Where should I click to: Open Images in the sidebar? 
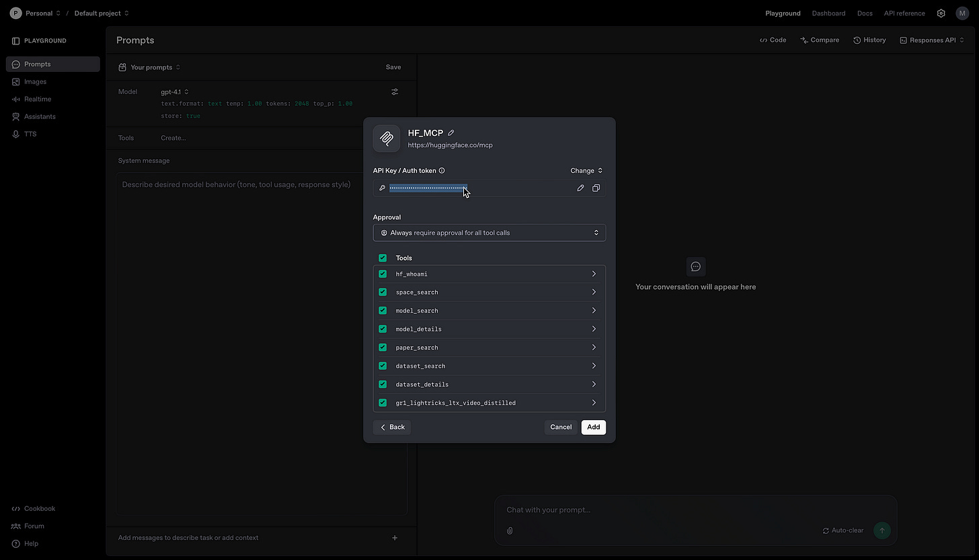coord(52,82)
